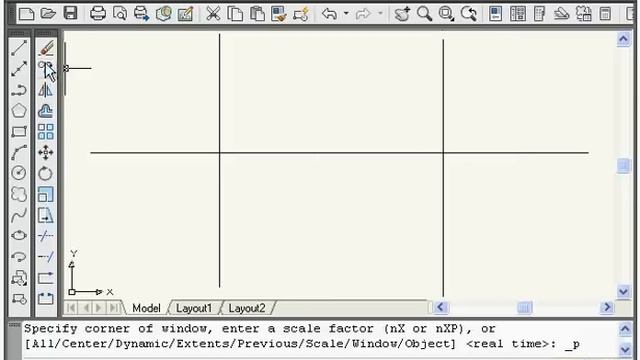Select the Array tool
Image resolution: width=640 pixels, height=360 pixels.
point(46,131)
